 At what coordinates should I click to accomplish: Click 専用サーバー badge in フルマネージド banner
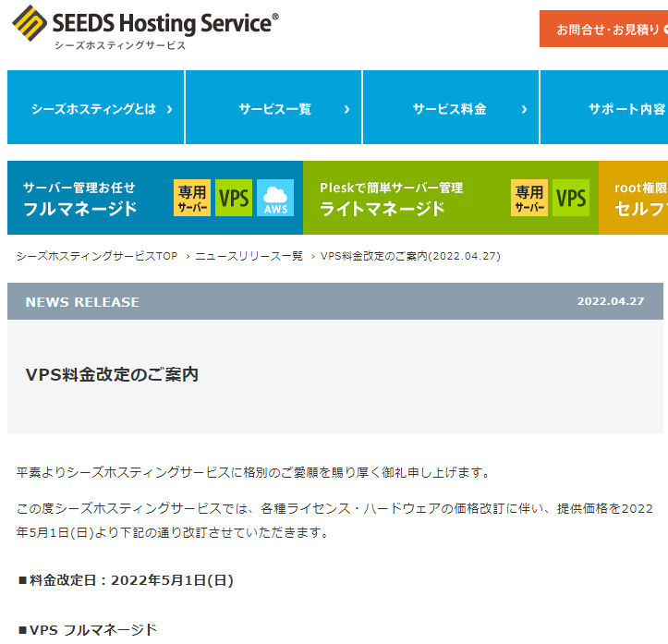[x=192, y=198]
